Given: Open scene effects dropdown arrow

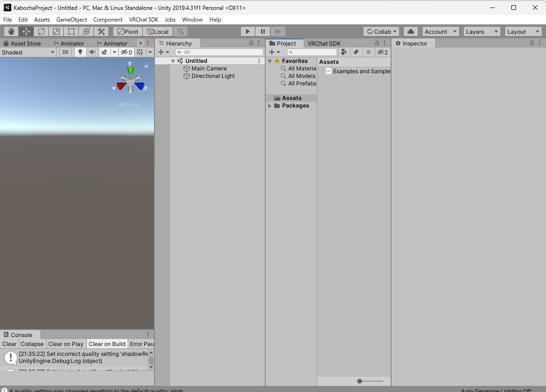Looking at the screenshot, I should 114,52.
